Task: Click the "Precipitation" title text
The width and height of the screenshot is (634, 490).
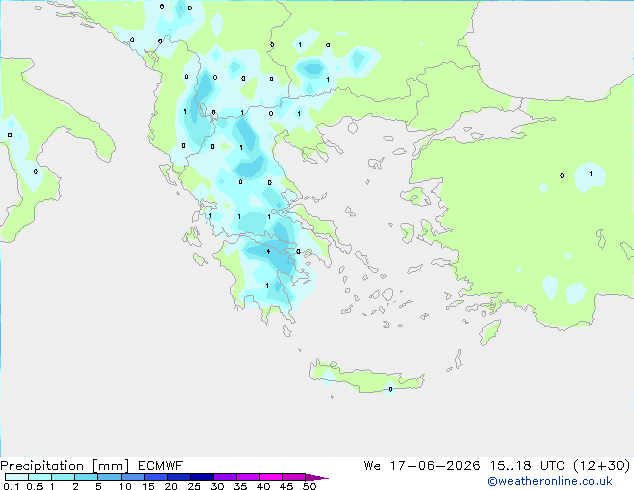Action: pos(42,466)
